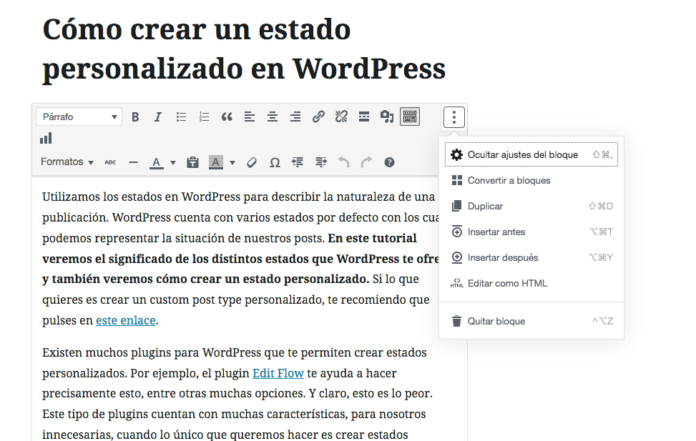Apply italic formatting

click(x=158, y=117)
